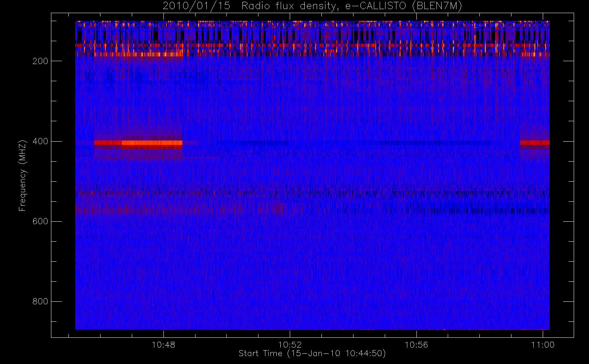
Task: Click the 10:48 time tick label
Action: pos(163,345)
